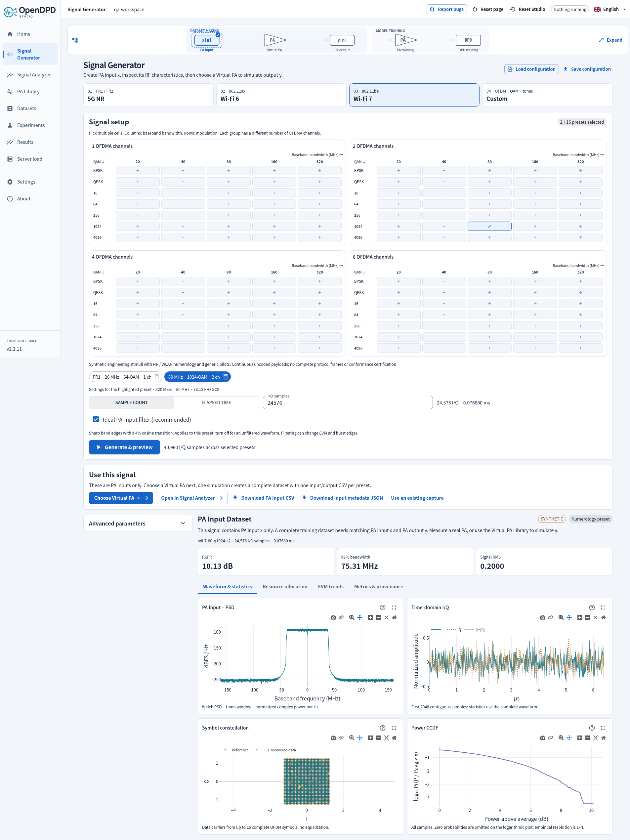Click Download PA input CSV link
The height and width of the screenshot is (840, 630).
(264, 498)
